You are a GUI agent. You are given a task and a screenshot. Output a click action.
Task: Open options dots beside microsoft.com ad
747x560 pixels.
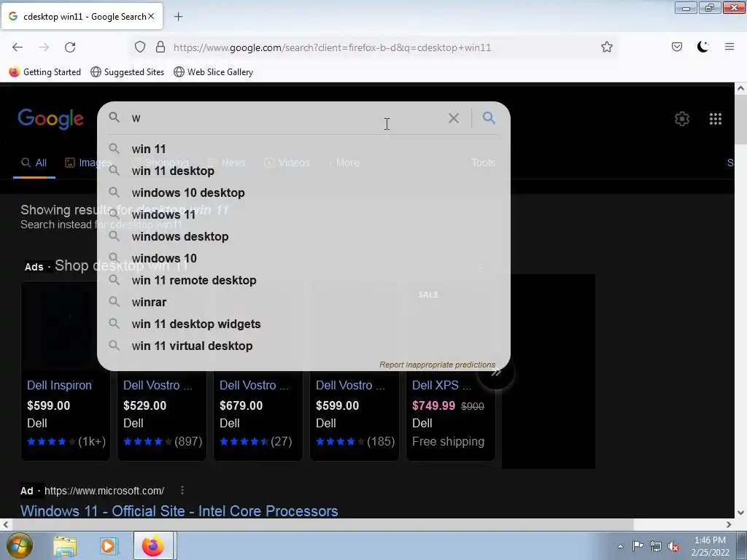click(x=182, y=490)
